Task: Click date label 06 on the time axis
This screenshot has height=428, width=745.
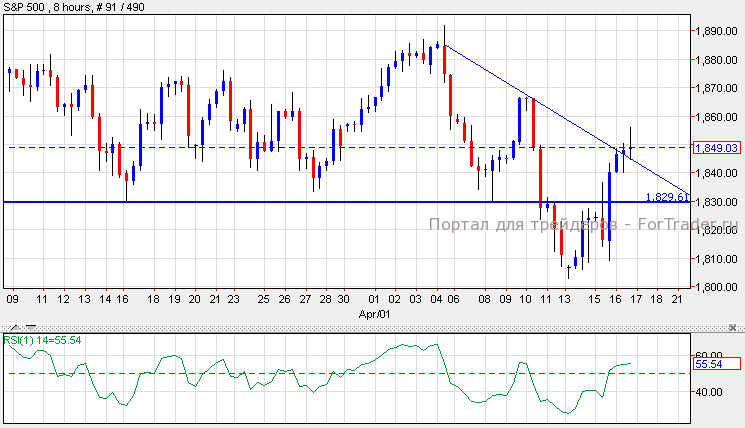Action: point(453,299)
